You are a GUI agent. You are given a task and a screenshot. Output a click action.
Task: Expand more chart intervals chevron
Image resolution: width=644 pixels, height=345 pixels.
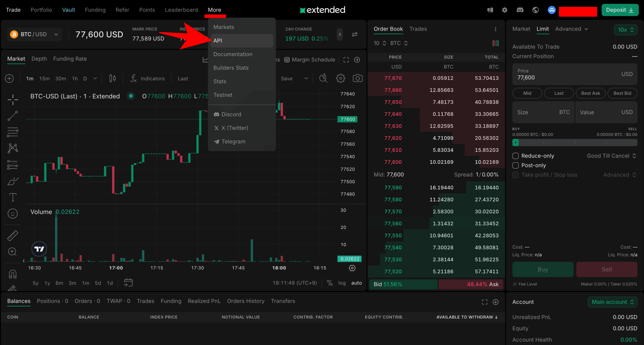coord(95,78)
